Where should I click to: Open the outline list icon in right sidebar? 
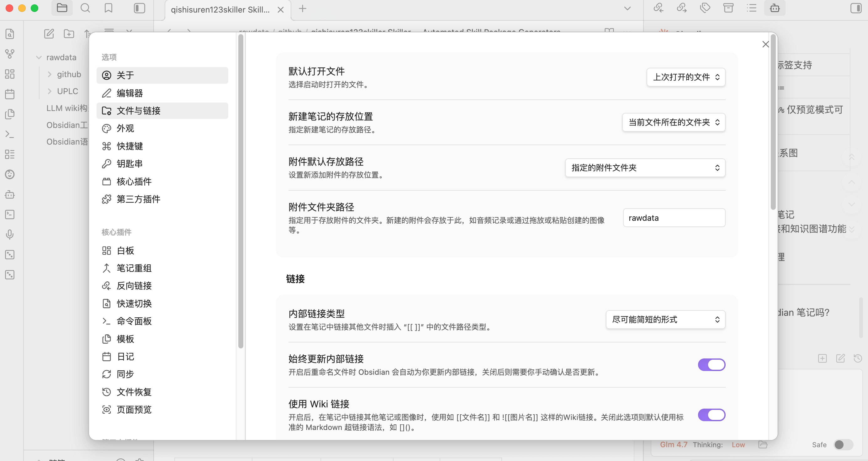(x=752, y=8)
